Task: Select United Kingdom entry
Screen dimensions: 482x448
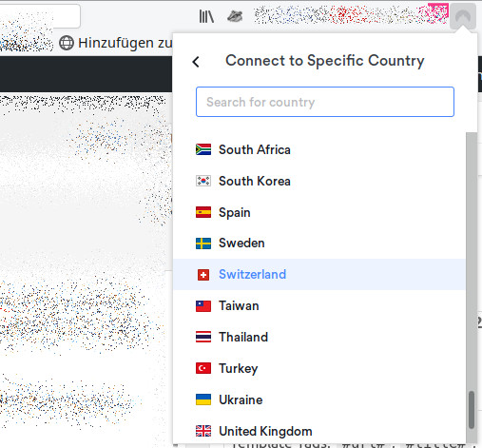Action: coord(319,431)
